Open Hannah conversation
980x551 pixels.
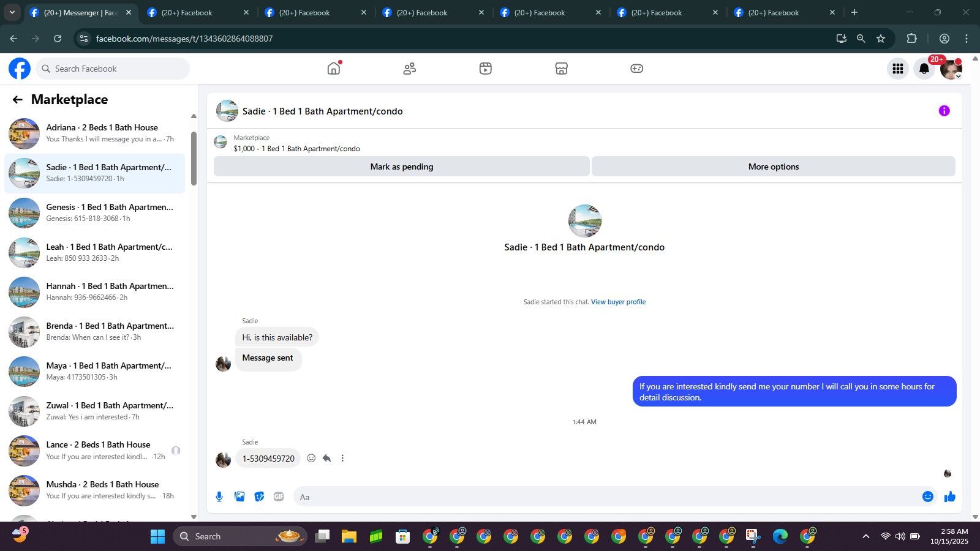pos(95,292)
